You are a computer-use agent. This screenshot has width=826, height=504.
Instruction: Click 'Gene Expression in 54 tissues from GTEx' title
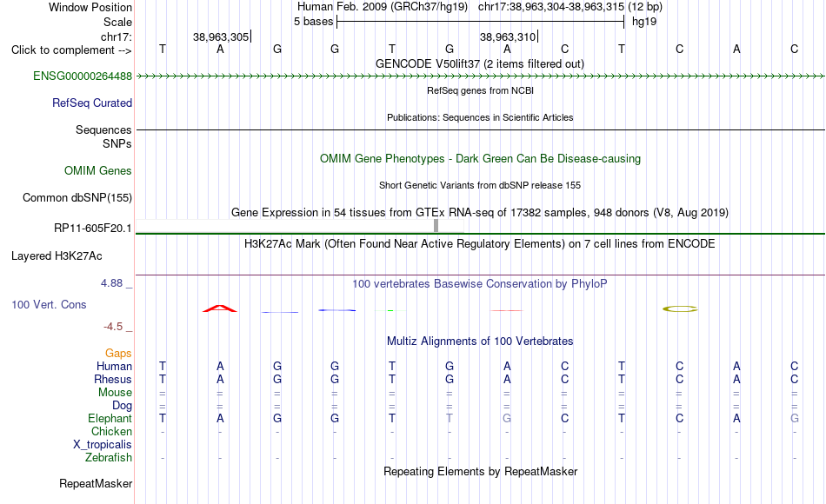[480, 213]
